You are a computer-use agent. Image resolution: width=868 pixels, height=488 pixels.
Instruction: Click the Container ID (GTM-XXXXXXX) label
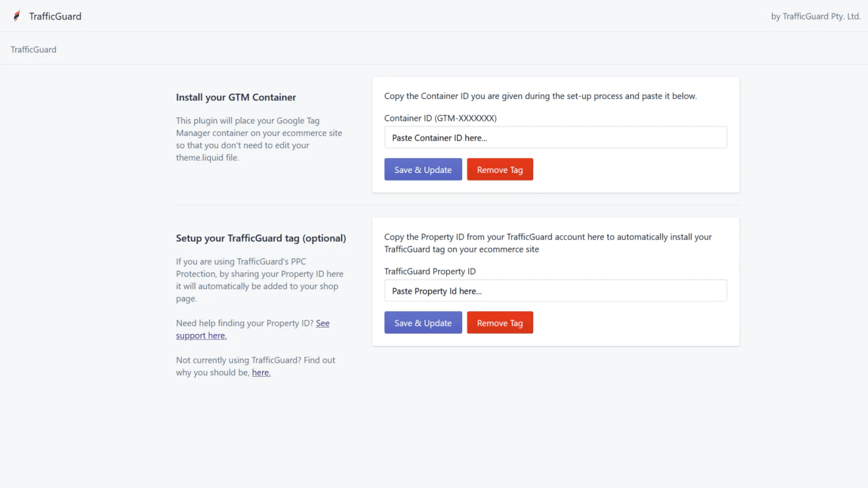[x=441, y=118]
